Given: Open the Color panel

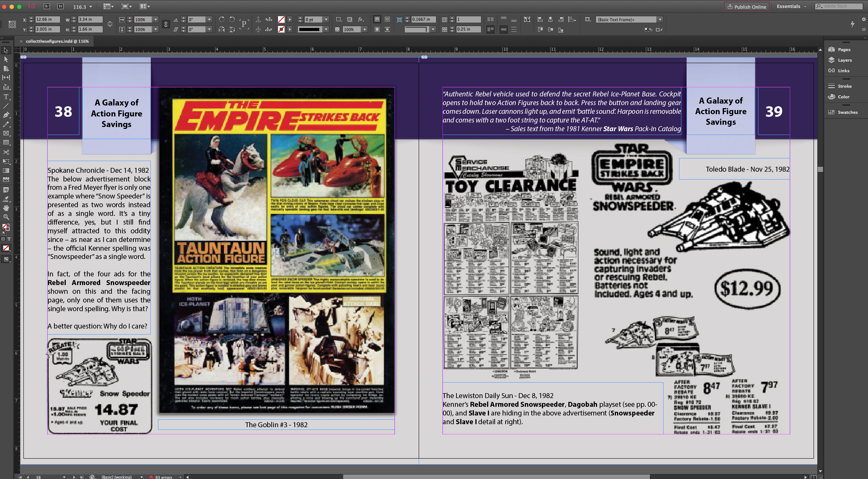Looking at the screenshot, I should [x=839, y=97].
